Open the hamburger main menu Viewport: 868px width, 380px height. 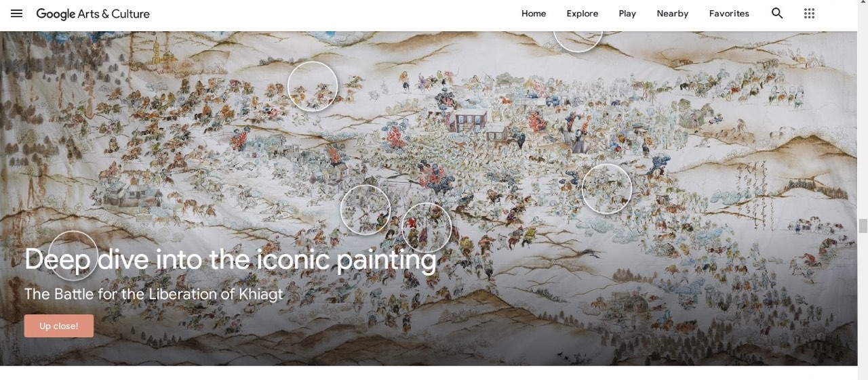click(17, 14)
